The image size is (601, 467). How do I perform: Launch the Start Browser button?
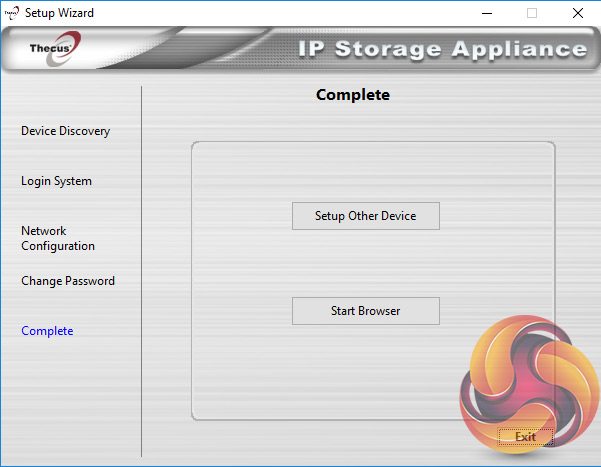(365, 311)
